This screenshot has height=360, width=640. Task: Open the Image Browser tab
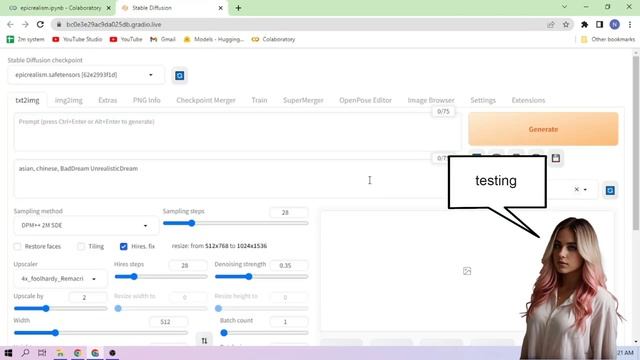[x=431, y=100]
